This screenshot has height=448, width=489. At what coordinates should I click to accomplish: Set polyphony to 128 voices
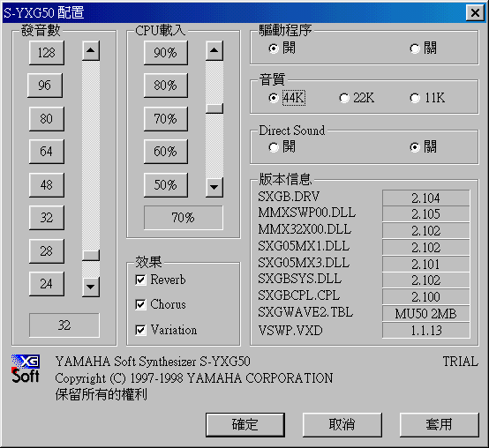coord(47,53)
